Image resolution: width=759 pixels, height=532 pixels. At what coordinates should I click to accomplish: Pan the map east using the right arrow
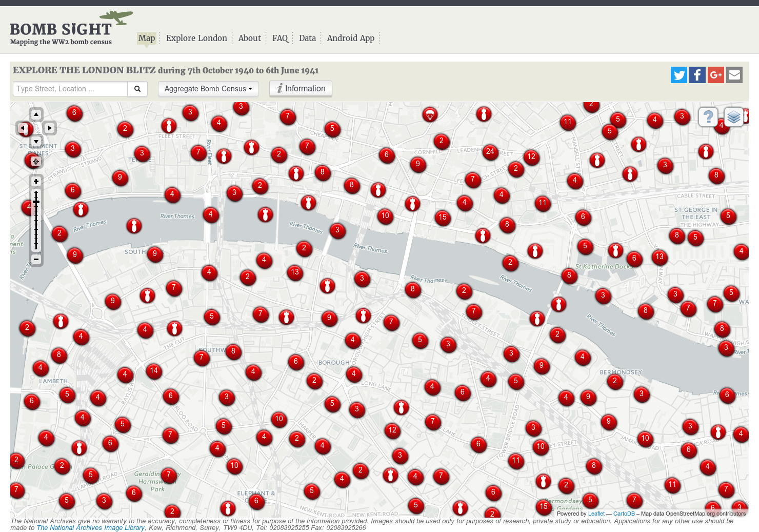pos(49,128)
